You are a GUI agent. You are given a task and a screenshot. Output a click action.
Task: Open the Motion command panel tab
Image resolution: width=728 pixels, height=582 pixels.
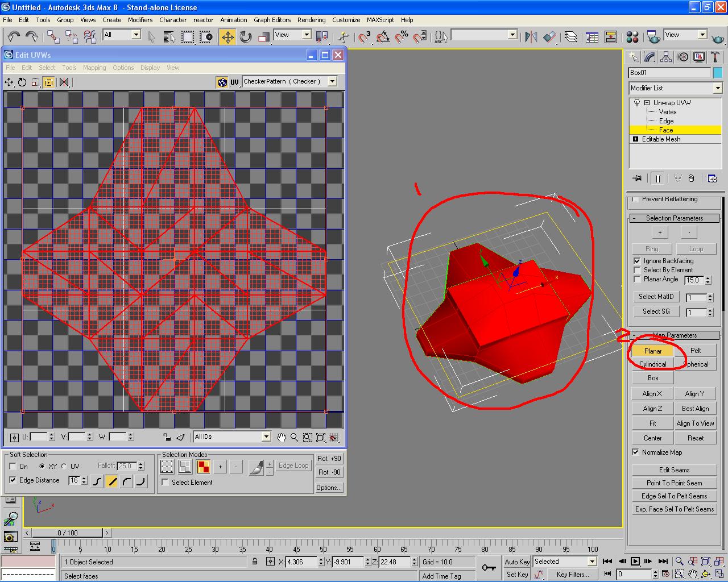[x=683, y=57]
